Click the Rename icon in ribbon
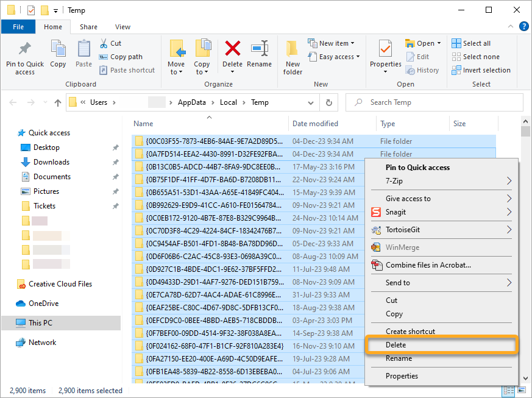 (260, 54)
